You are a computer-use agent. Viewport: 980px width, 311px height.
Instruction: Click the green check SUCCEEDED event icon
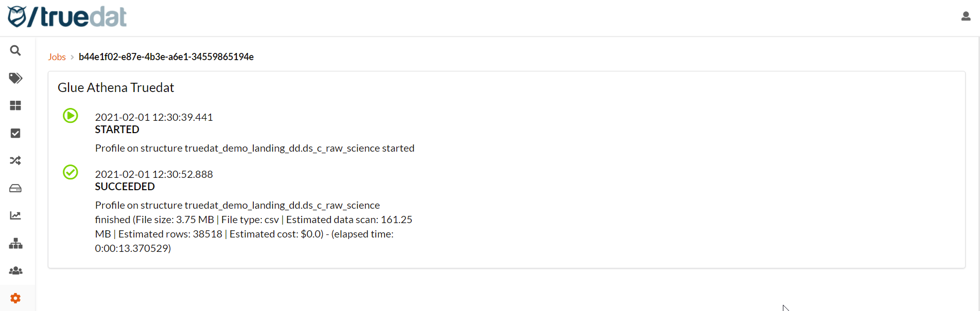pyautogui.click(x=71, y=172)
